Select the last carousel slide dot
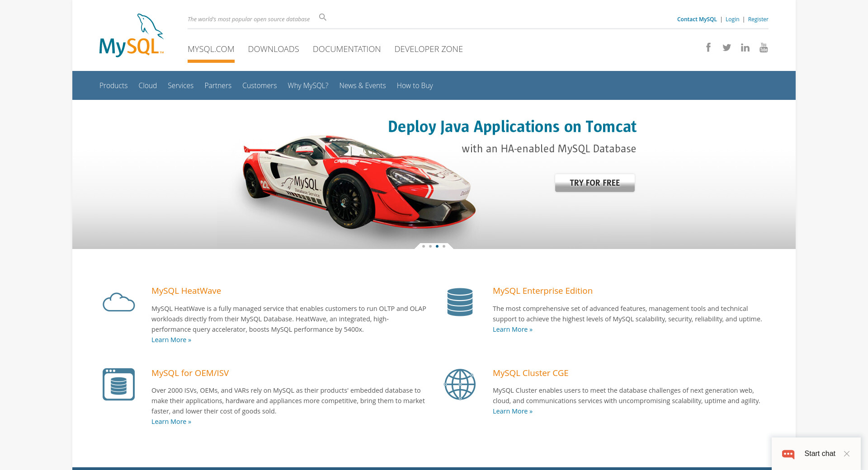The width and height of the screenshot is (868, 470). (444, 246)
